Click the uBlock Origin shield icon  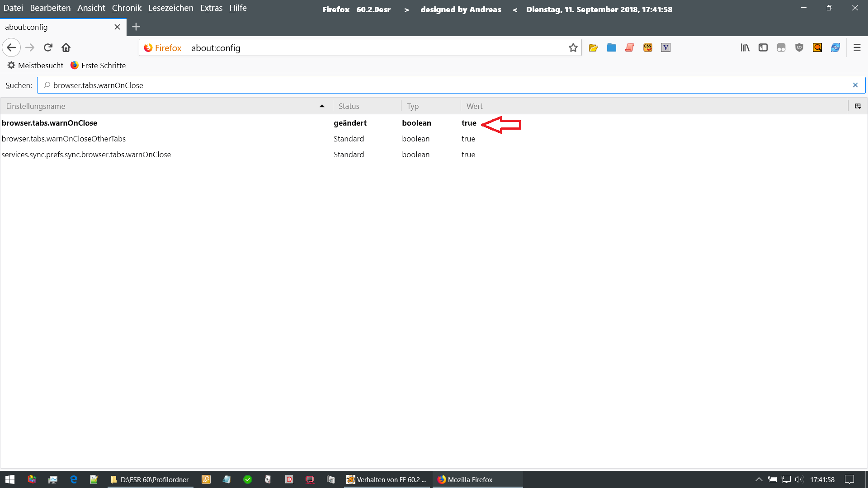pos(799,48)
